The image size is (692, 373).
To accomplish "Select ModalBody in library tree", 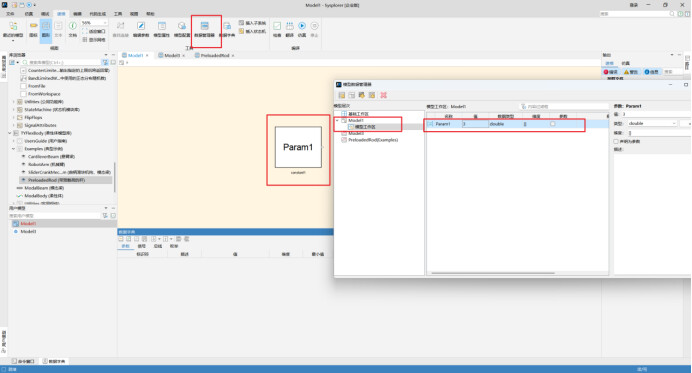I will [44, 196].
